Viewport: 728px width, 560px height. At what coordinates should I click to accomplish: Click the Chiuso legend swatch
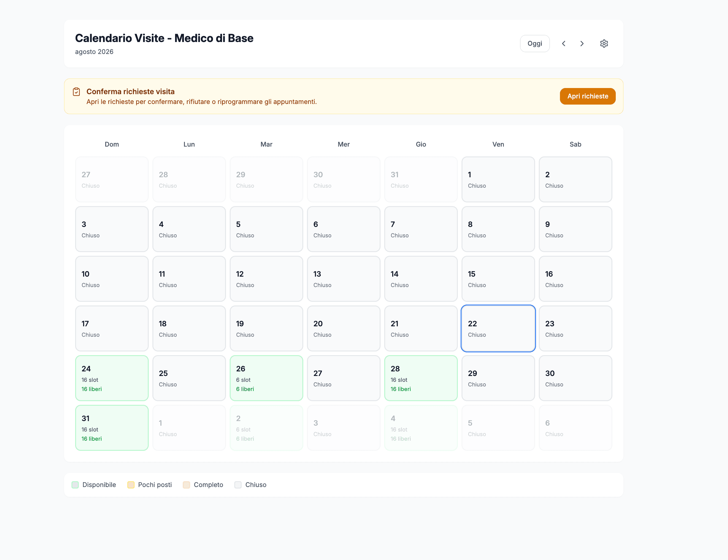coord(238,485)
